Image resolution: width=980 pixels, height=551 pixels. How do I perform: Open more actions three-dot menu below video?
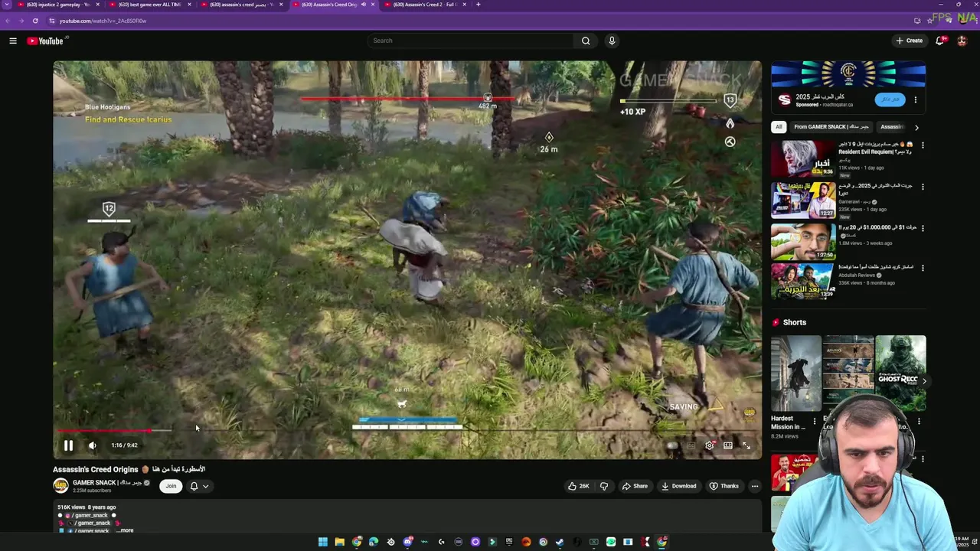(x=754, y=486)
